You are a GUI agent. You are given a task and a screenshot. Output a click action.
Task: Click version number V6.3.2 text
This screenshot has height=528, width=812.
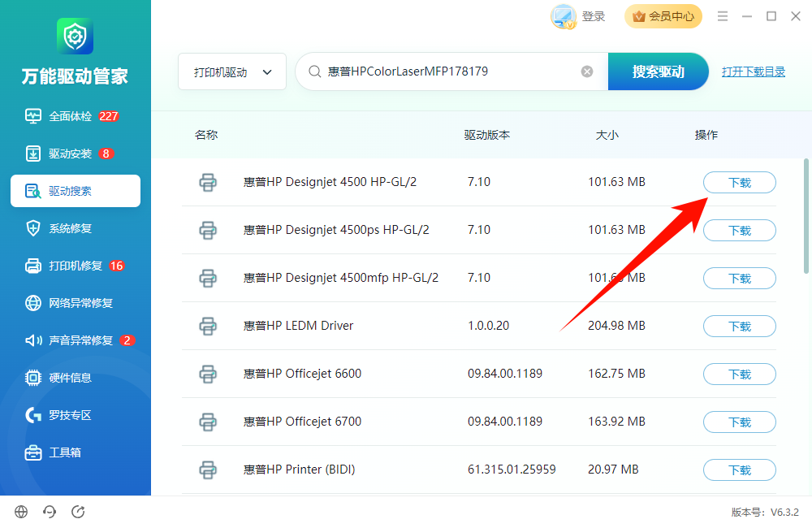784,512
